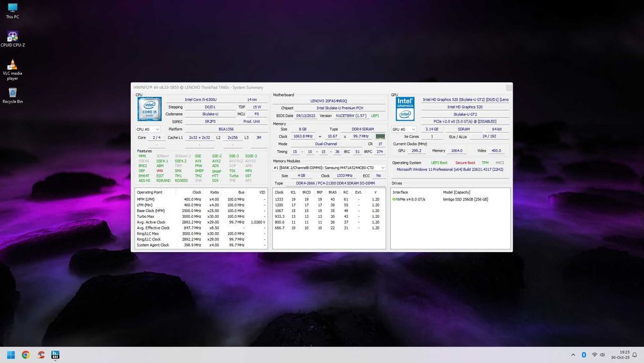Screen dimensions: 644x363
Task: Expand memory module BANK 2 Samsung dropdown
Action: (x=329, y=168)
